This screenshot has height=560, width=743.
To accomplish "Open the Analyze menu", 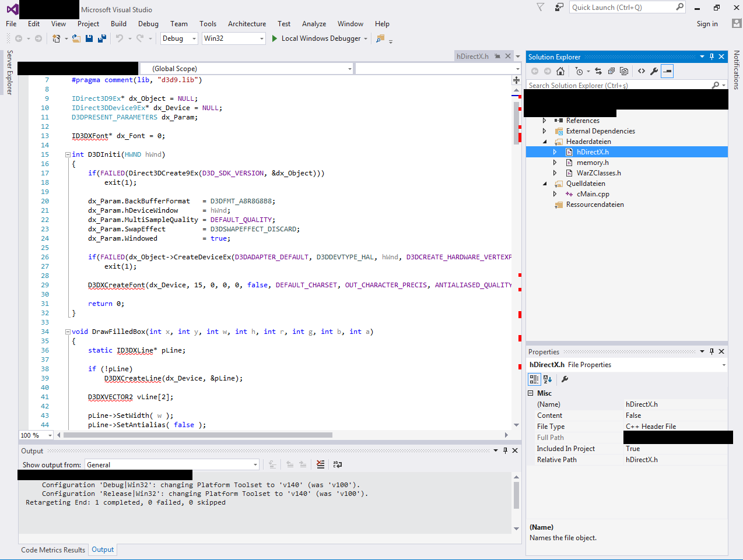I will tap(314, 24).
